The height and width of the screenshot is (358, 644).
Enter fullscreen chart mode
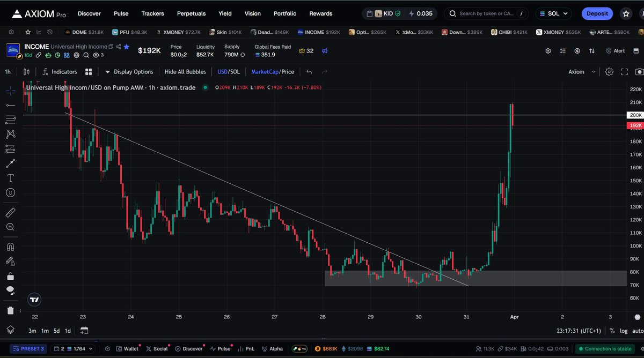624,72
